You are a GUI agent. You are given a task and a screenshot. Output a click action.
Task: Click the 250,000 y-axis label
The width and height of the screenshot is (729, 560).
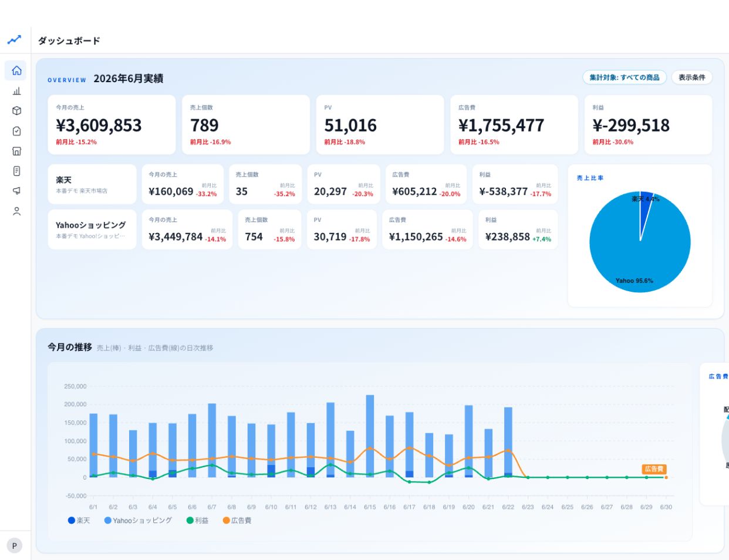pos(75,386)
